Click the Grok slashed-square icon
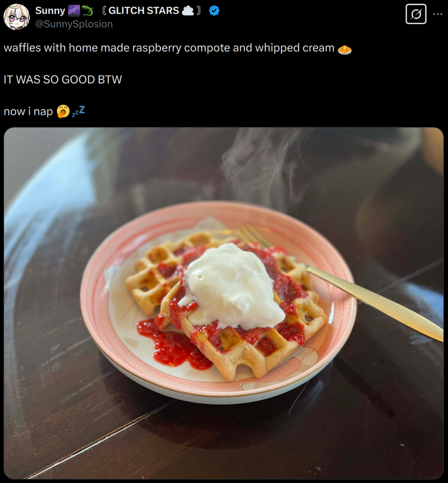448x483 pixels. coord(416,14)
